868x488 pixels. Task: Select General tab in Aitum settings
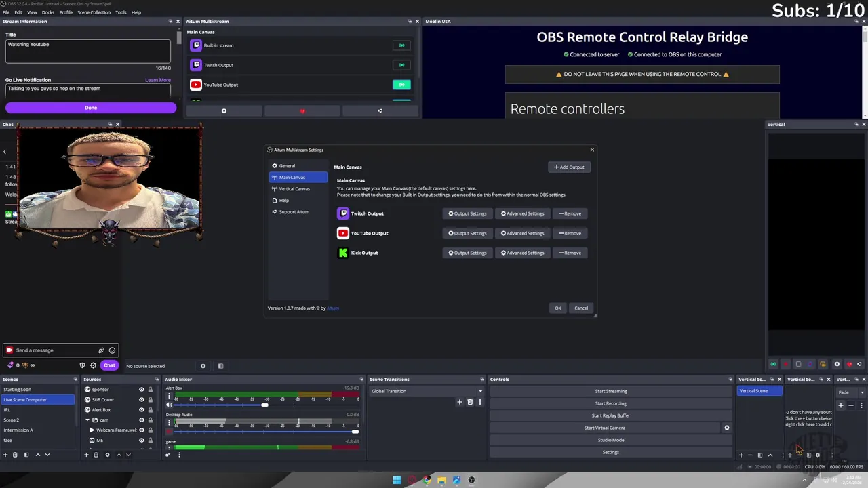pos(298,166)
